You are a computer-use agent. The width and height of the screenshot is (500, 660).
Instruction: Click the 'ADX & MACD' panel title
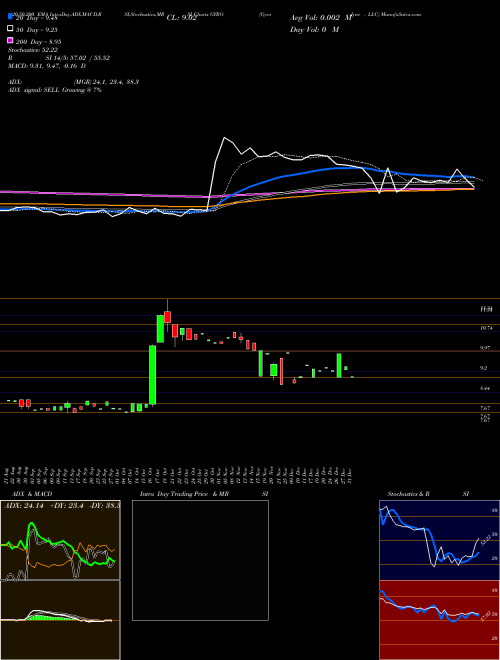[x=32, y=494]
